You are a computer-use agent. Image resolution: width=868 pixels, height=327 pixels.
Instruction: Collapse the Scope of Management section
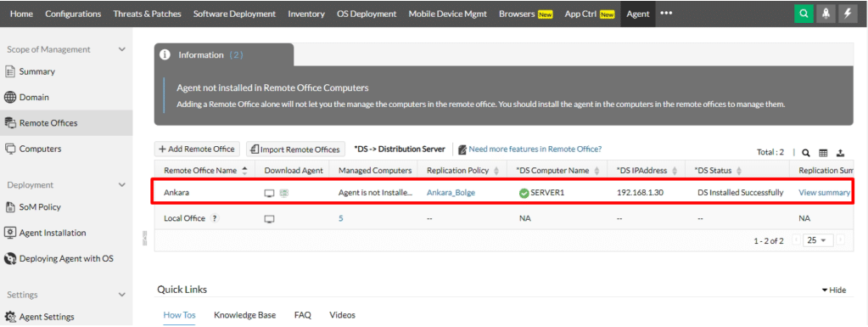(x=122, y=49)
